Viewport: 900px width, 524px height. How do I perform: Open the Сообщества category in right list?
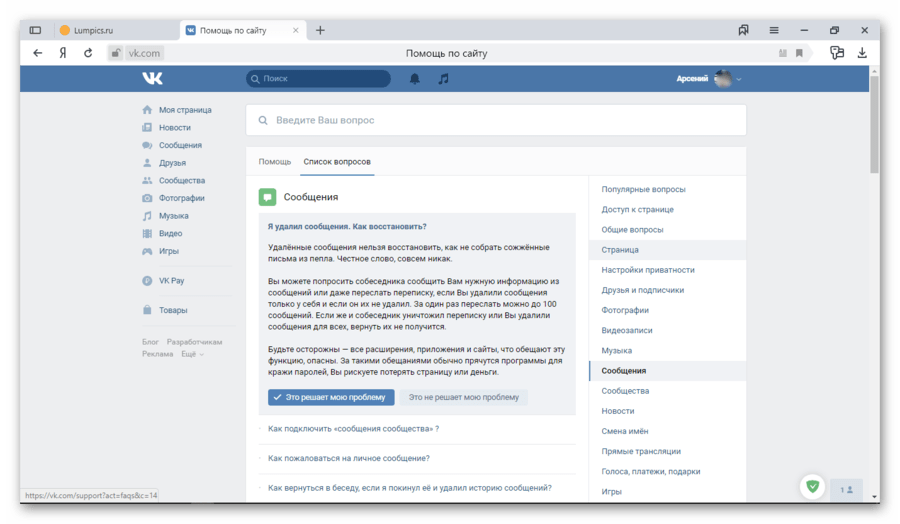[625, 391]
